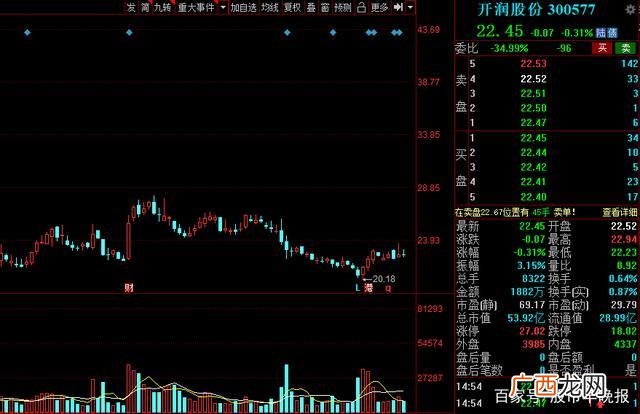Image resolution: width=640 pixels, height=414 pixels.
Task: Click the 外盘 value 3985
Action: pos(533,345)
